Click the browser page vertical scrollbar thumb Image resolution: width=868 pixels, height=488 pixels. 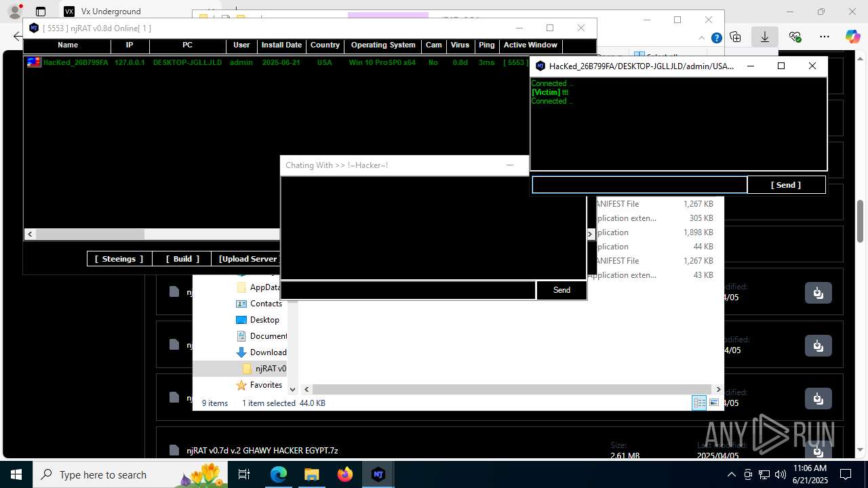[x=861, y=221]
